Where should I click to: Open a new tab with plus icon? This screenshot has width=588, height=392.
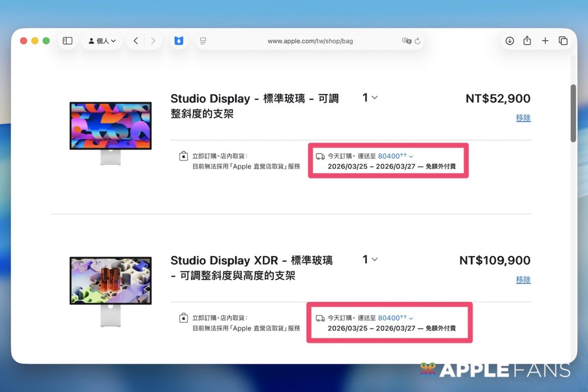pos(545,41)
